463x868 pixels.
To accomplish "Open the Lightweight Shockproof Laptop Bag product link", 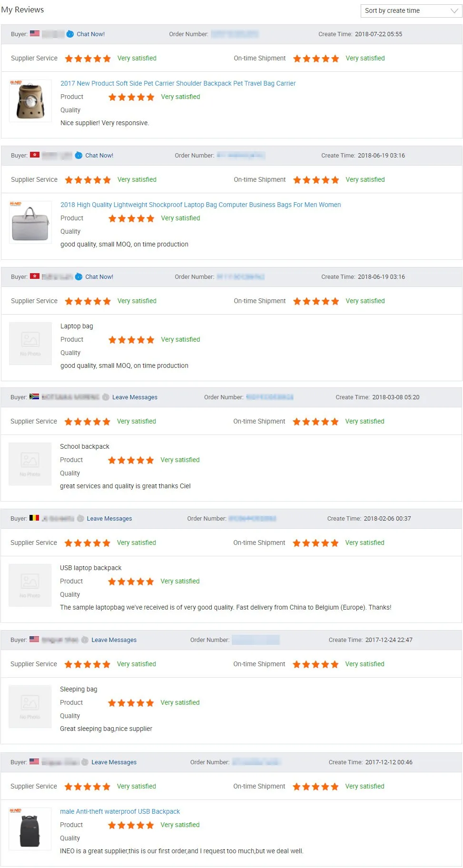I will [x=200, y=205].
